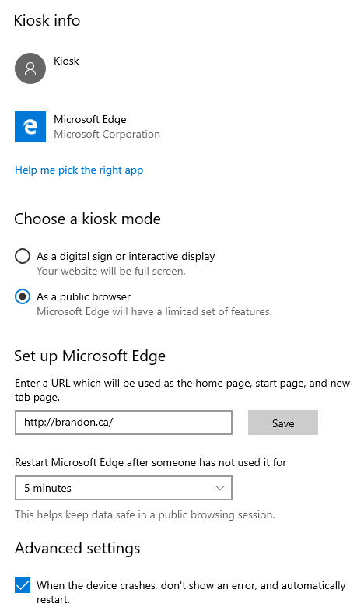Click the Kiosk user avatar icon

[x=30, y=68]
